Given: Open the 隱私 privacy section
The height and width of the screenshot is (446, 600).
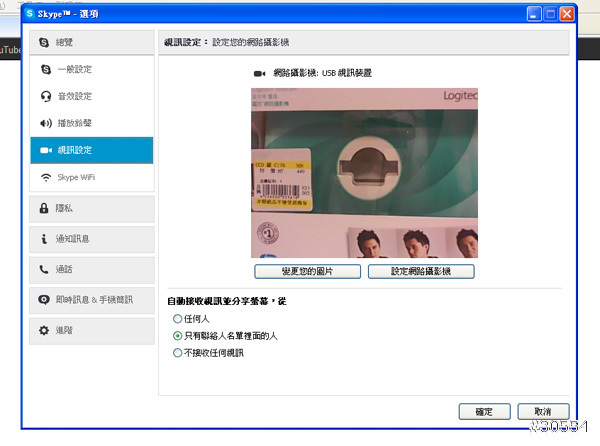Looking at the screenshot, I should coord(92,209).
